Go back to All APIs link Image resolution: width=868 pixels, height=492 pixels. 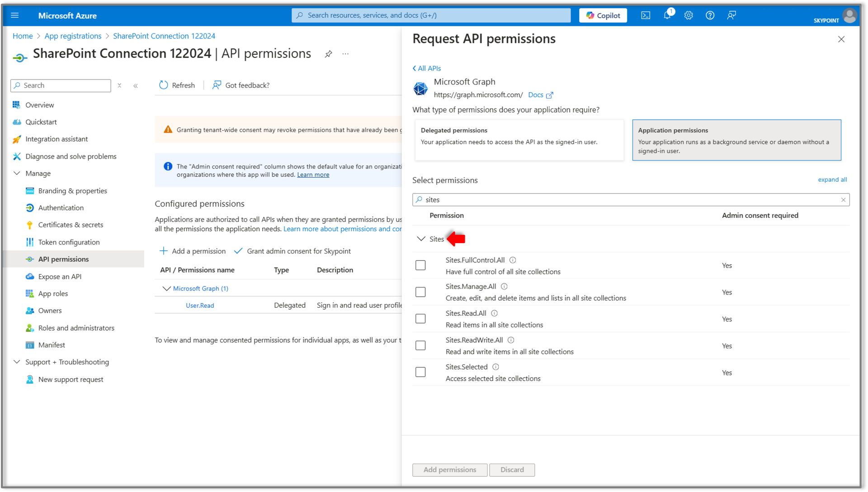(x=427, y=68)
